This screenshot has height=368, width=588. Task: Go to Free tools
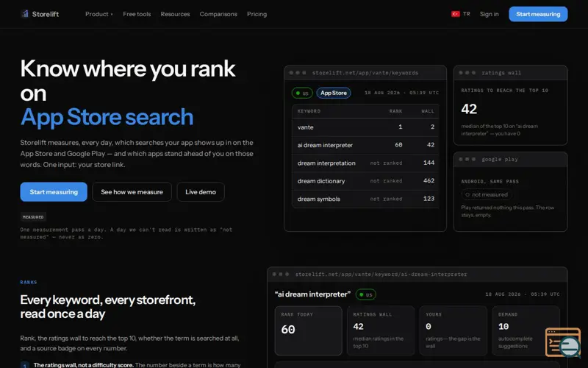pyautogui.click(x=137, y=14)
